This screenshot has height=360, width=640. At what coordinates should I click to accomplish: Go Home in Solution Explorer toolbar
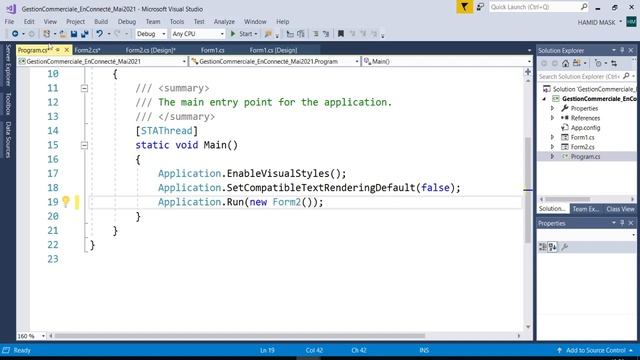[x=565, y=63]
